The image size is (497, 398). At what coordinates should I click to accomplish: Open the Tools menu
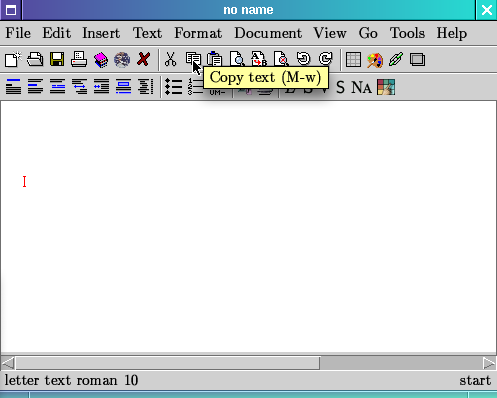(407, 33)
